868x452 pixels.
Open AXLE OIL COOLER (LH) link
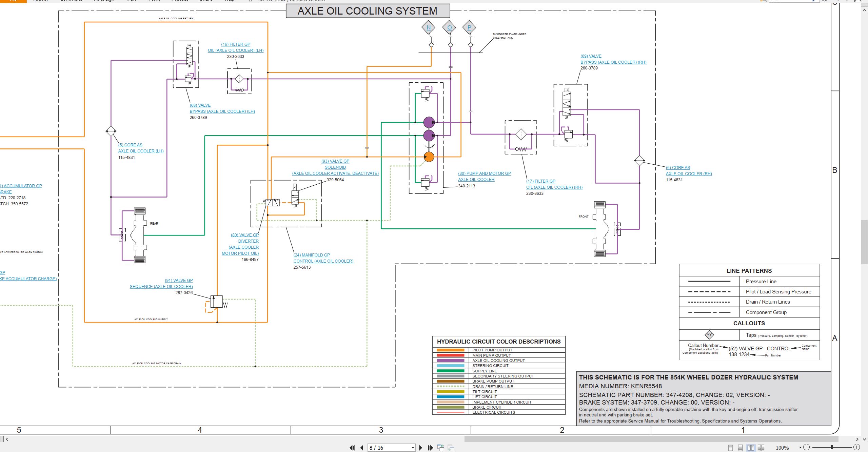click(141, 151)
